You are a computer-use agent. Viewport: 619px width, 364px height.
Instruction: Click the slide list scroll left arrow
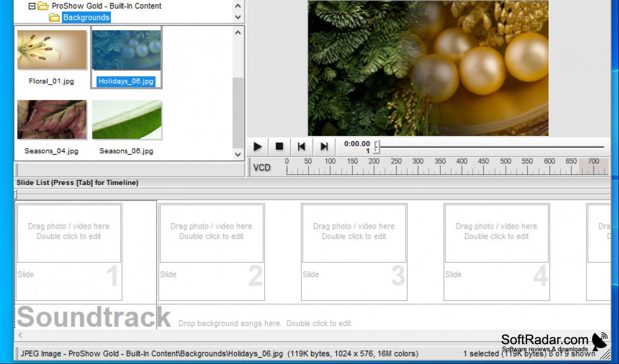(x=20, y=335)
